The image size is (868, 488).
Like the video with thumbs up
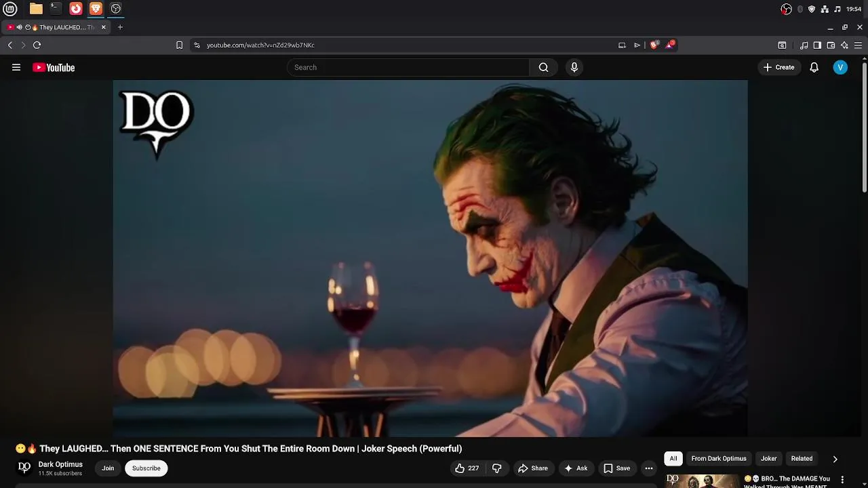467,468
